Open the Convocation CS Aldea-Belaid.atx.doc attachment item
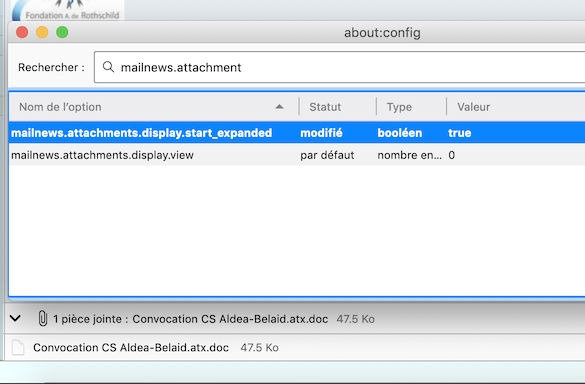 pyautogui.click(x=131, y=347)
